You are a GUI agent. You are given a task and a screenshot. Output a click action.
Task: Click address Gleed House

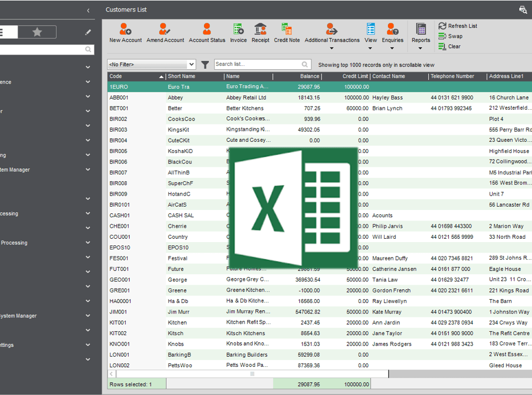pyautogui.click(x=505, y=366)
